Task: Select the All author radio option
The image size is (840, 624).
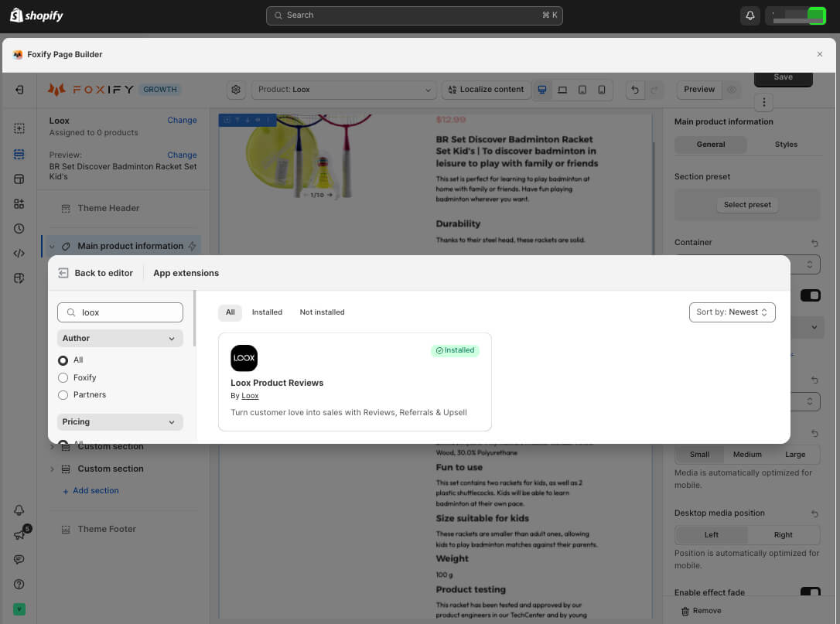Action: coord(63,360)
